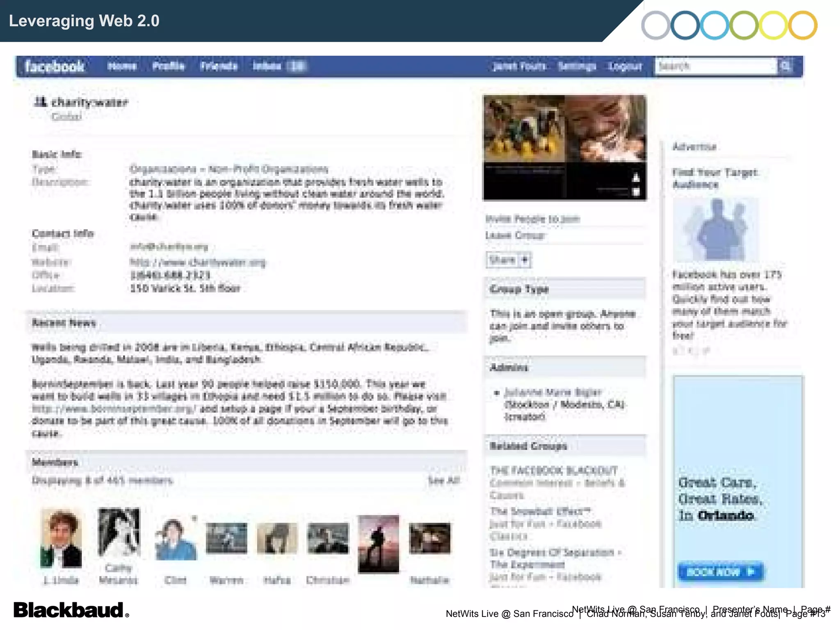
Task: Open the charity:water group photo
Action: coord(565,148)
